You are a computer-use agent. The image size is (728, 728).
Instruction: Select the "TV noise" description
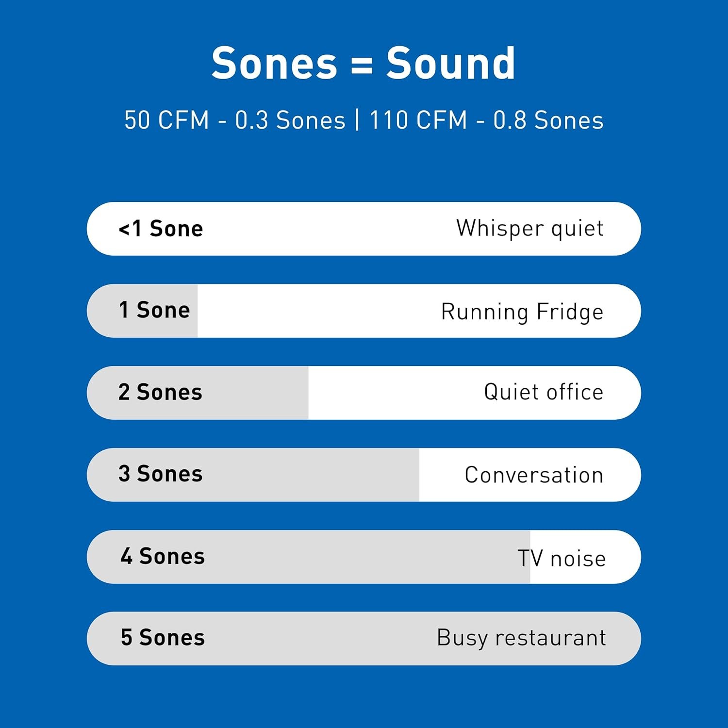point(562,558)
